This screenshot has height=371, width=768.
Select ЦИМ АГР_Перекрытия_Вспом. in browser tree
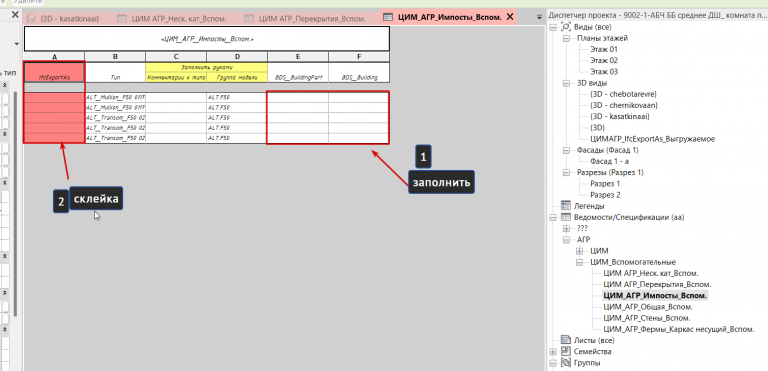(x=657, y=285)
